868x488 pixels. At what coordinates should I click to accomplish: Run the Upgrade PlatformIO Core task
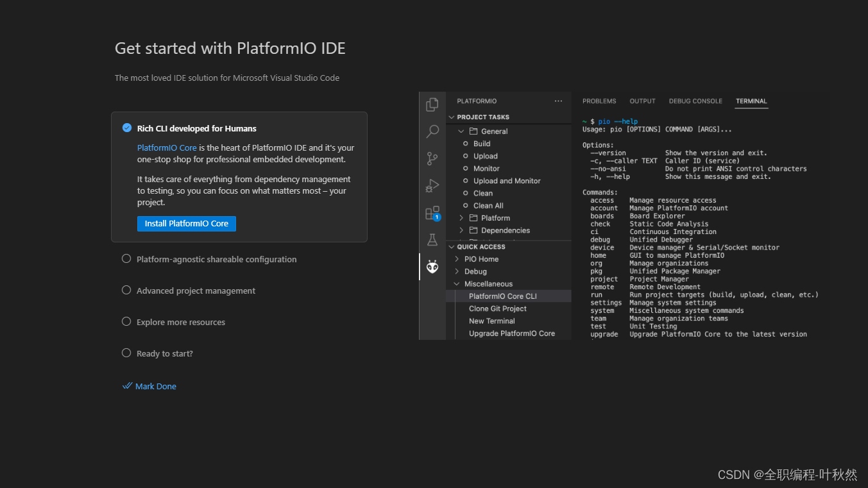pyautogui.click(x=511, y=333)
